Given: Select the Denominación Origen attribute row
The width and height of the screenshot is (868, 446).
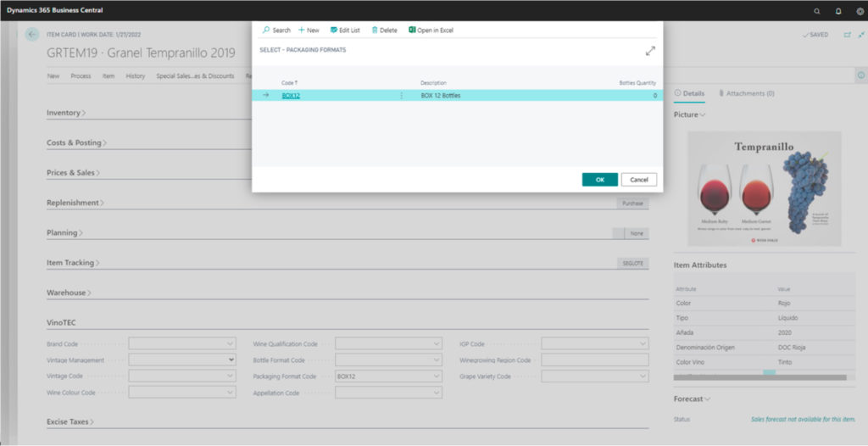Looking at the screenshot, I should [x=764, y=348].
